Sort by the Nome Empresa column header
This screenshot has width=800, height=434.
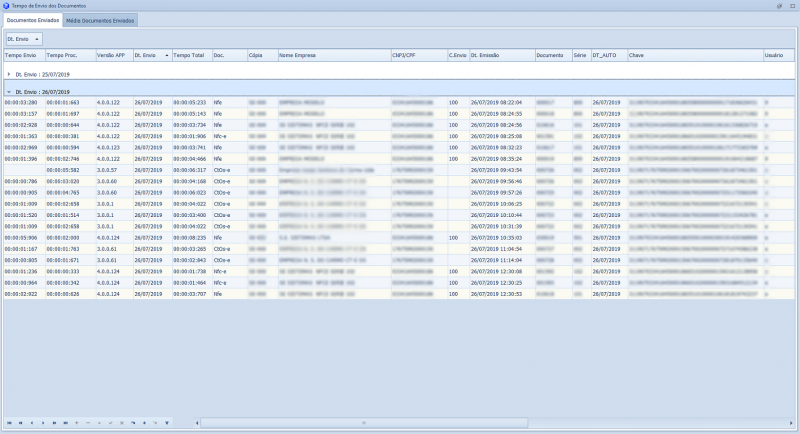(300, 56)
